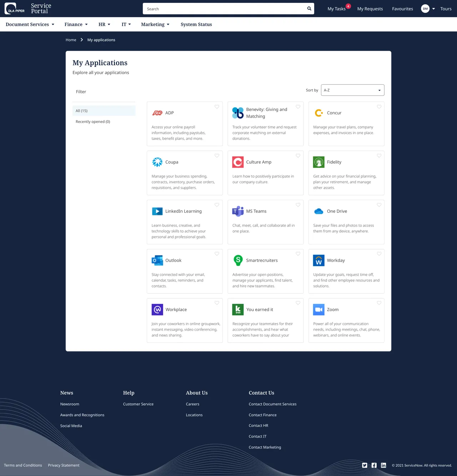Image resolution: width=457 pixels, height=476 pixels.
Task: Favourite the Outlook card heart
Action: pyautogui.click(x=217, y=254)
